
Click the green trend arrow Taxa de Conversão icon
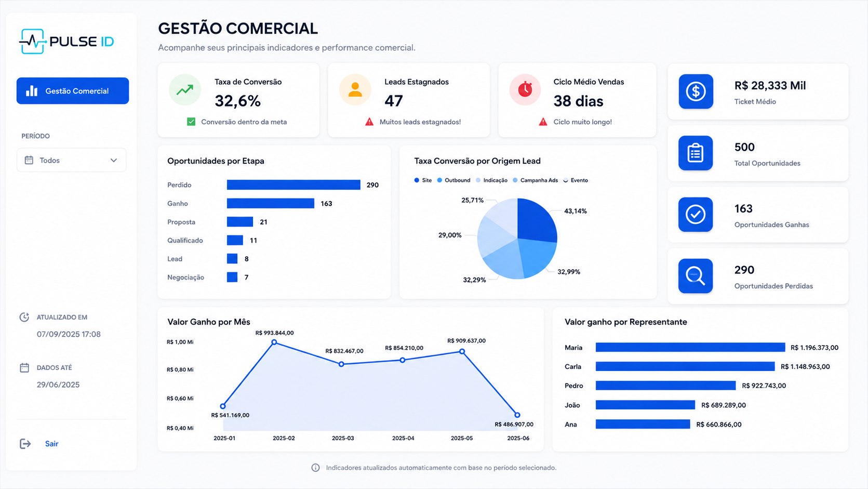(x=185, y=90)
